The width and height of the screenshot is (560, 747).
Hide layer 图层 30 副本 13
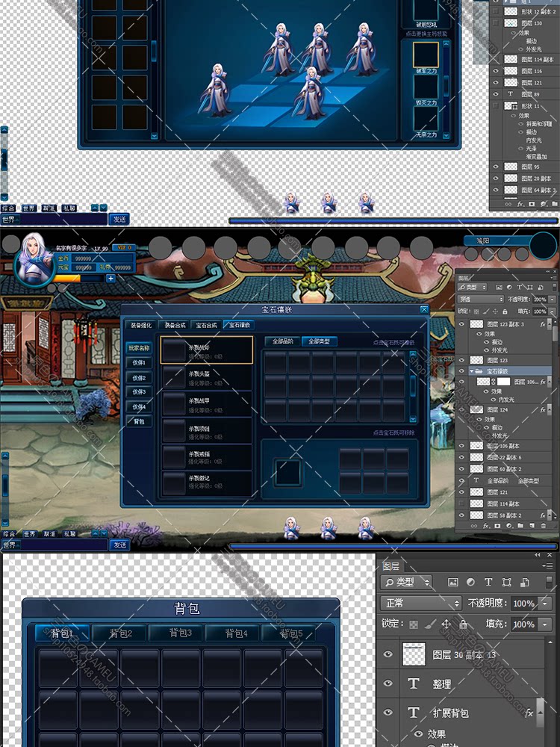(388, 654)
